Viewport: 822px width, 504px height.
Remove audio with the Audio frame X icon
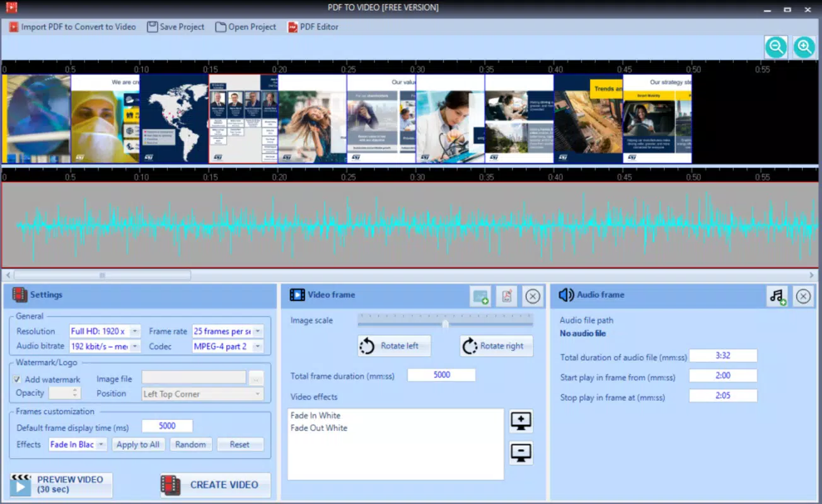pos(803,296)
